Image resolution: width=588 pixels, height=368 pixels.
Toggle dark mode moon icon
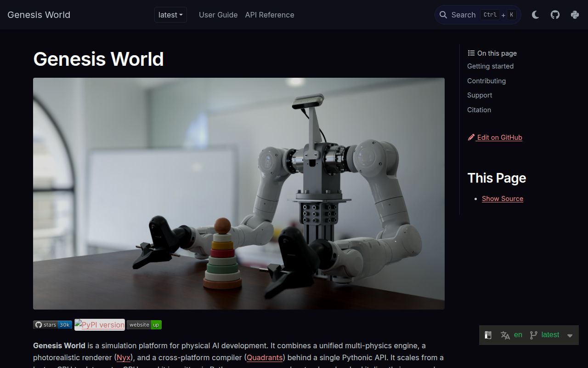click(x=535, y=15)
